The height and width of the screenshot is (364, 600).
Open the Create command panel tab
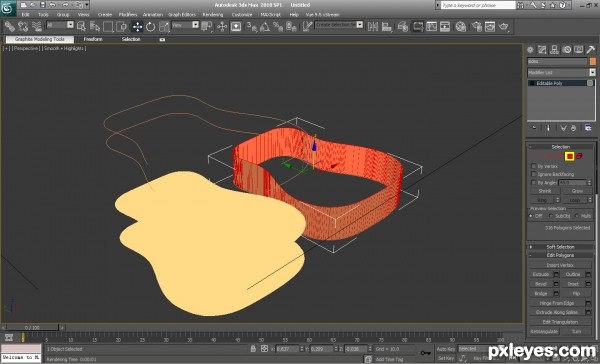(x=530, y=49)
